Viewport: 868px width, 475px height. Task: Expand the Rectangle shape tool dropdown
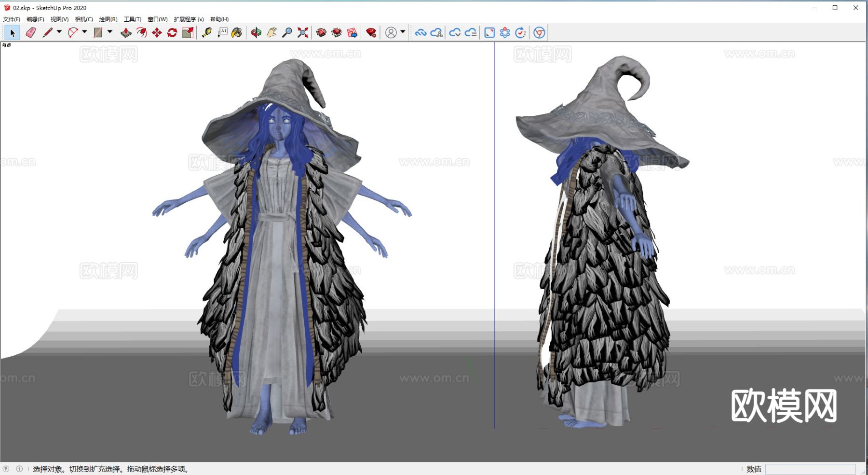[110, 32]
